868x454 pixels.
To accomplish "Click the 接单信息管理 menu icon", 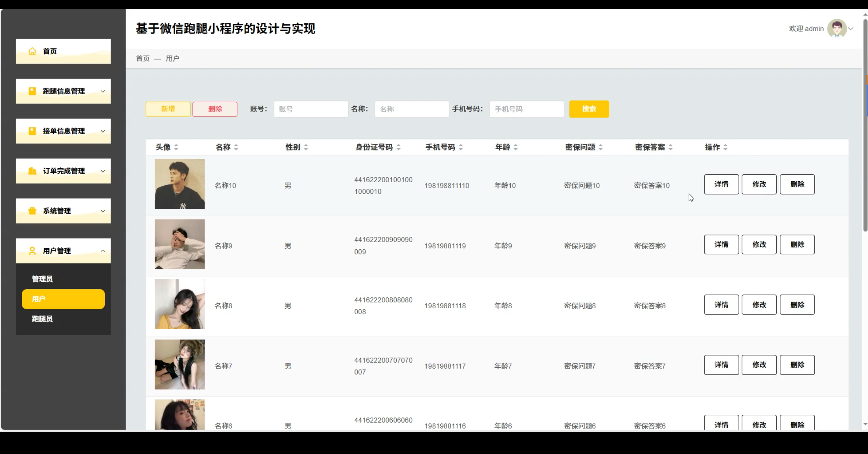I will 32,131.
